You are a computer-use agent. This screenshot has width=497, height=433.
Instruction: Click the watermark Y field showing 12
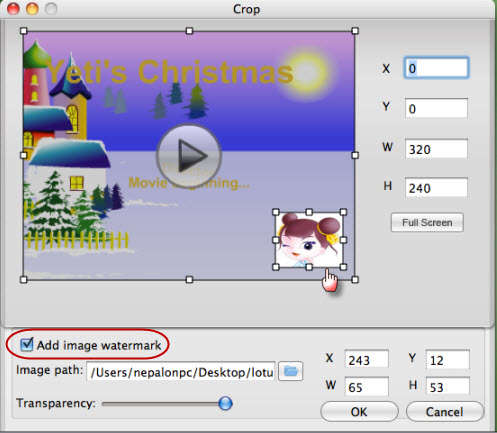447,360
